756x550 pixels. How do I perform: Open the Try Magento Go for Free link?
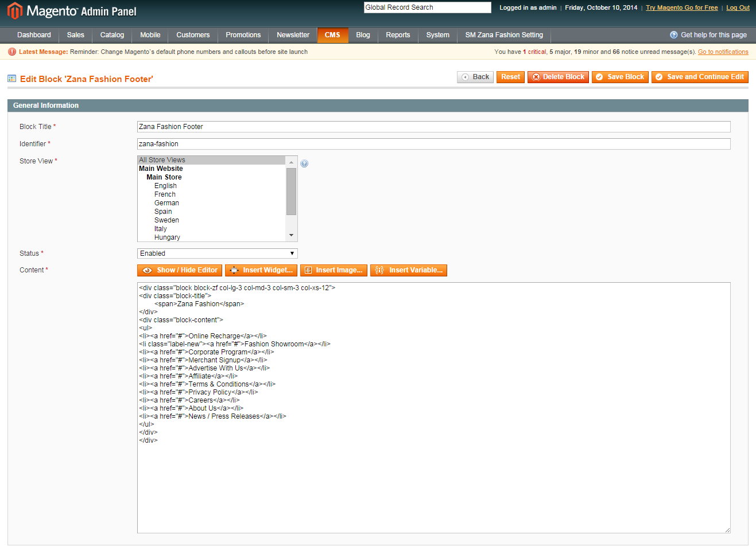(682, 7)
